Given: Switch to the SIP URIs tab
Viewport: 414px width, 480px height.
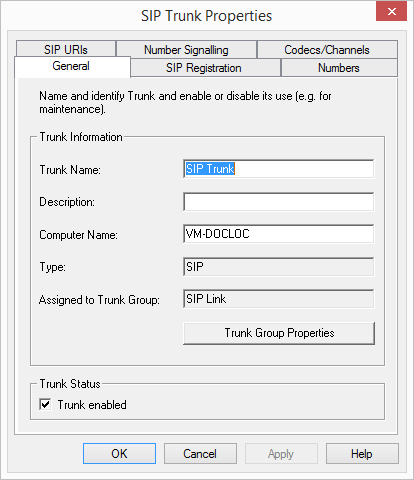Looking at the screenshot, I should pos(66,49).
